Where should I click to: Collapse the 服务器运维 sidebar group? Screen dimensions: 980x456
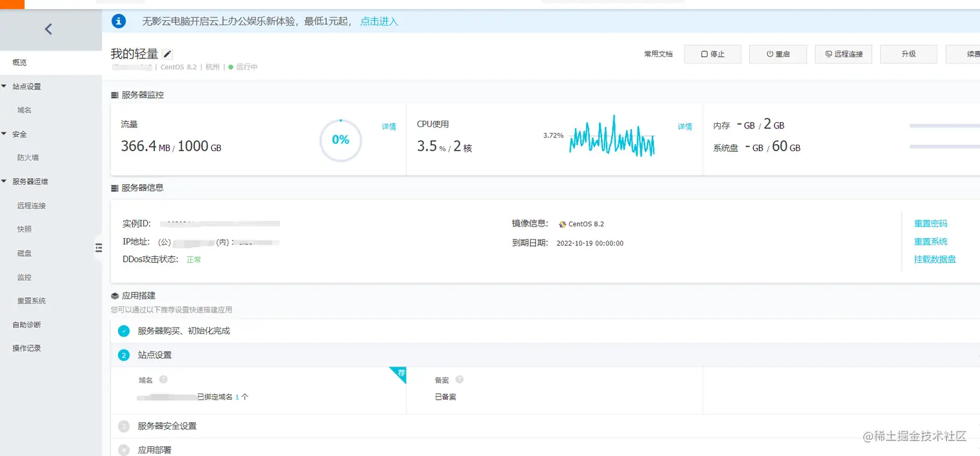point(5,182)
